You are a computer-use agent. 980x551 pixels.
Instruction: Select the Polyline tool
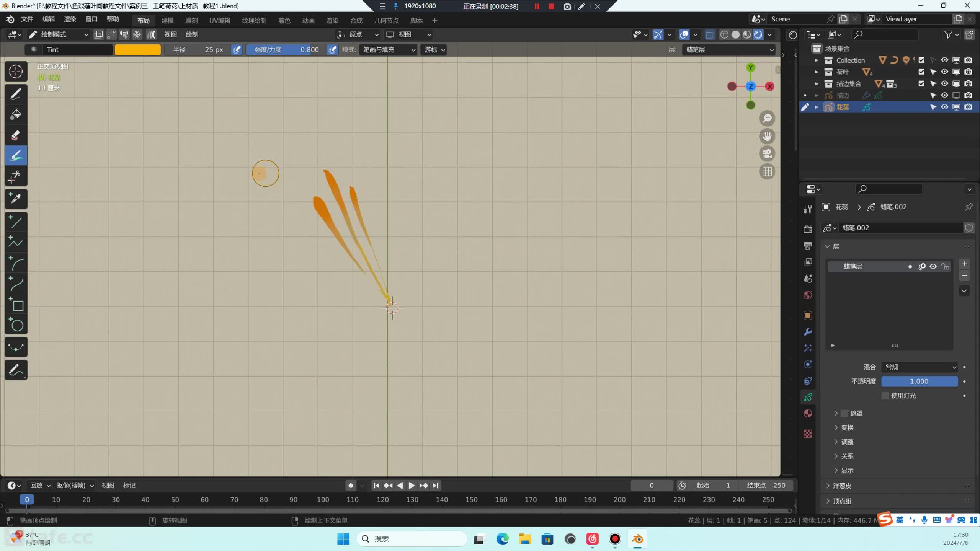16,242
